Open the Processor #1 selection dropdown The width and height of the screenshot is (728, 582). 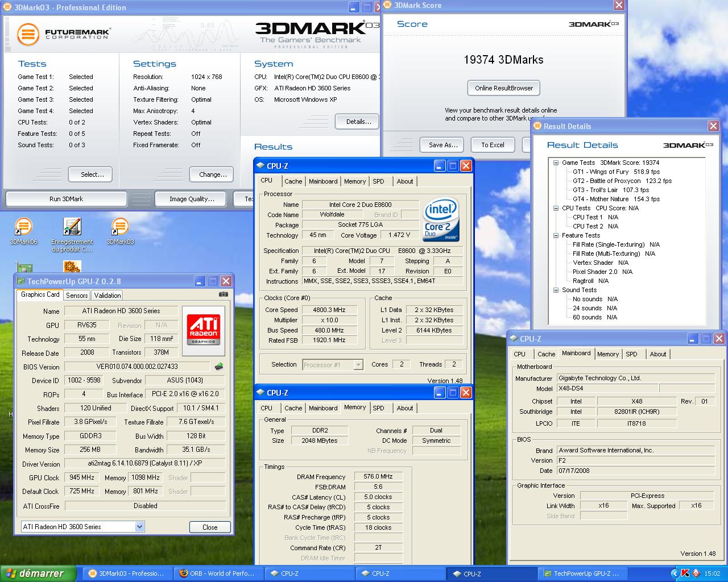(x=358, y=365)
